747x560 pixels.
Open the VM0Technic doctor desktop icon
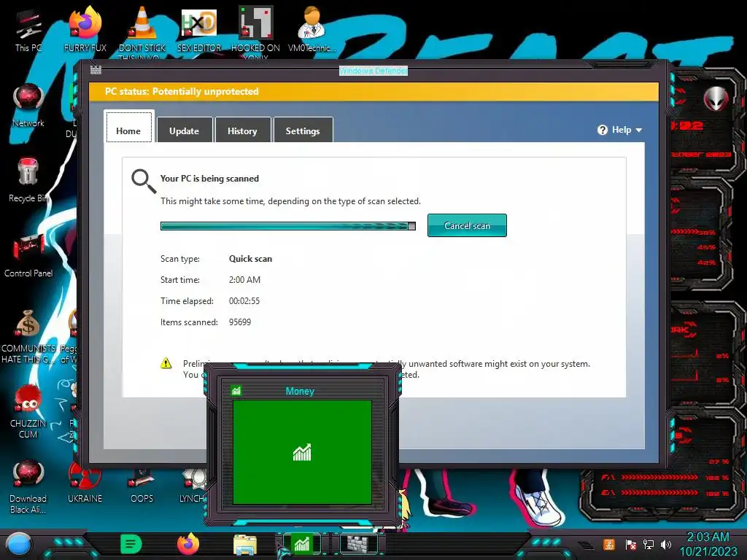[x=311, y=29]
